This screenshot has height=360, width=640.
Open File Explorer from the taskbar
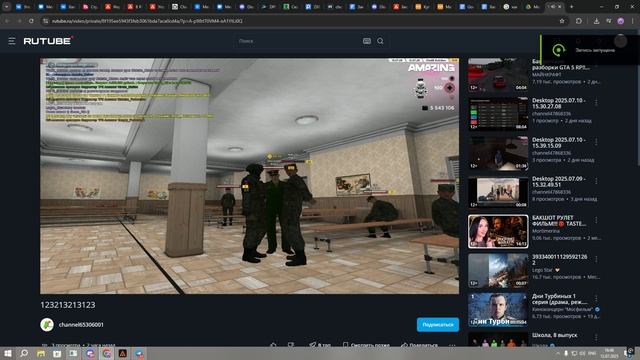point(41,353)
